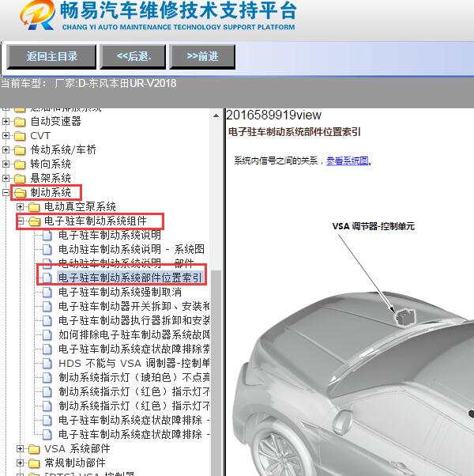Click the 返回主目录 button
This screenshot has height=476, width=474.
pos(51,57)
